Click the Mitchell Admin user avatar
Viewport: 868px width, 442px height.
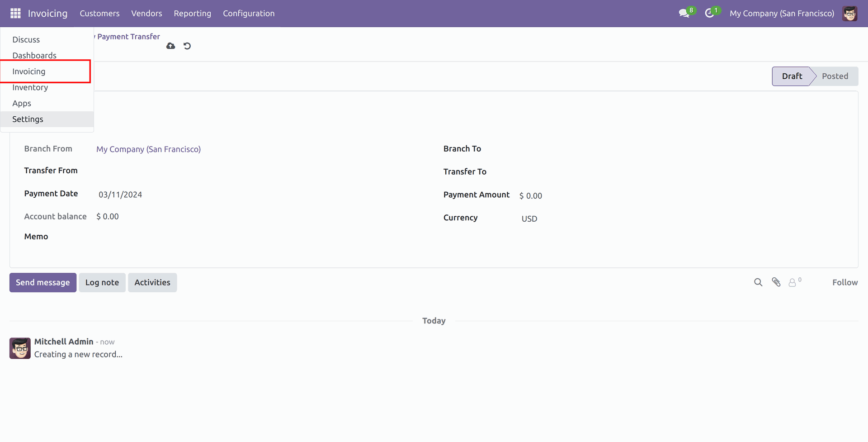click(x=849, y=14)
